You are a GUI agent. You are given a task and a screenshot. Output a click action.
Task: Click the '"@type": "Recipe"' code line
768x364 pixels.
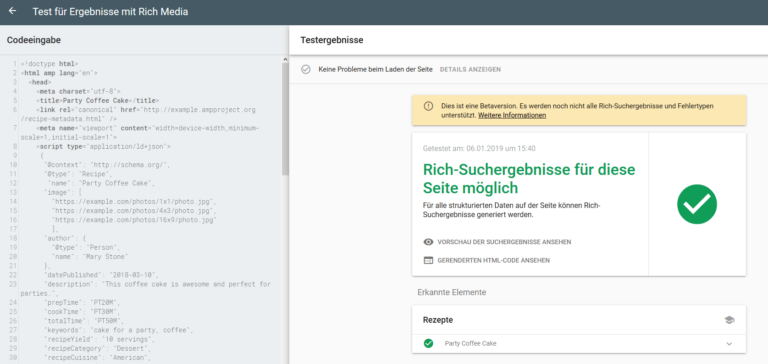(78, 174)
